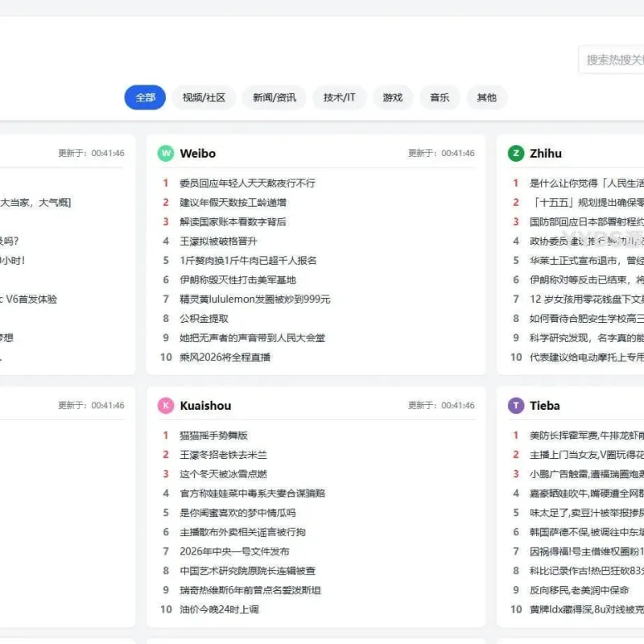This screenshot has height=644, width=644.
Task: Open Weibo topic 解读国家账本看数字背后
Action: pos(233,222)
